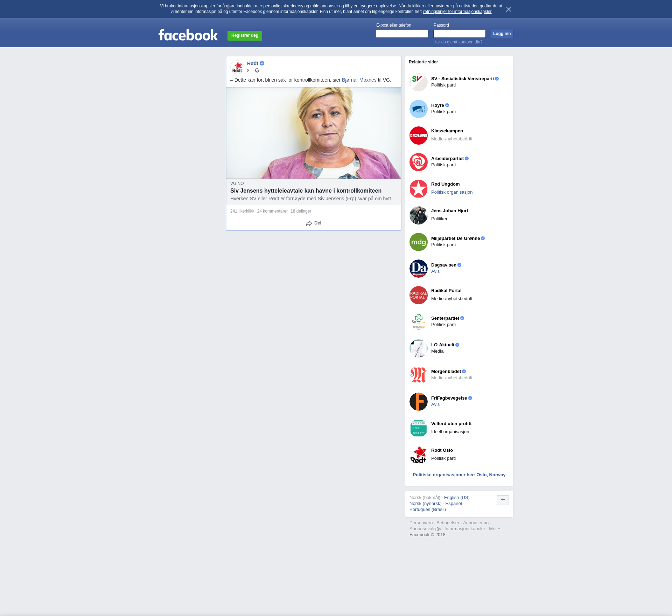Open the Høyre page name link
Screen dimensions: 672x616
(x=437, y=105)
